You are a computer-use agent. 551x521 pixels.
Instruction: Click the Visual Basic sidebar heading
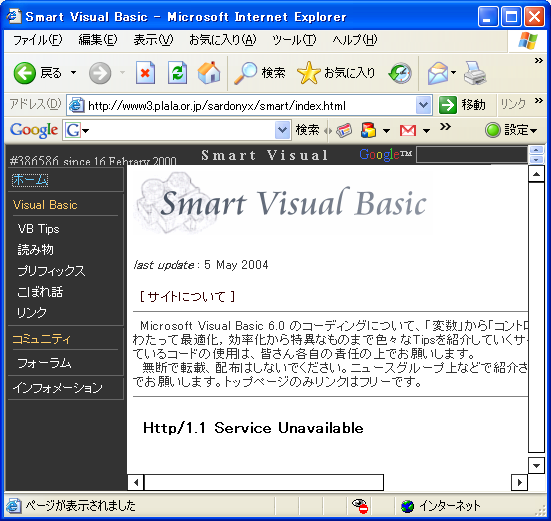point(45,205)
